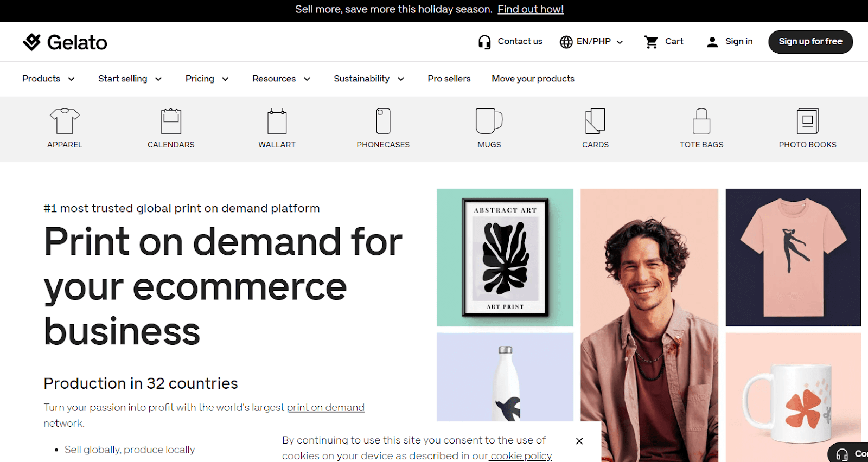Screen dimensions: 868x462
Task: Expand the Pricing dropdown
Action: (x=207, y=79)
